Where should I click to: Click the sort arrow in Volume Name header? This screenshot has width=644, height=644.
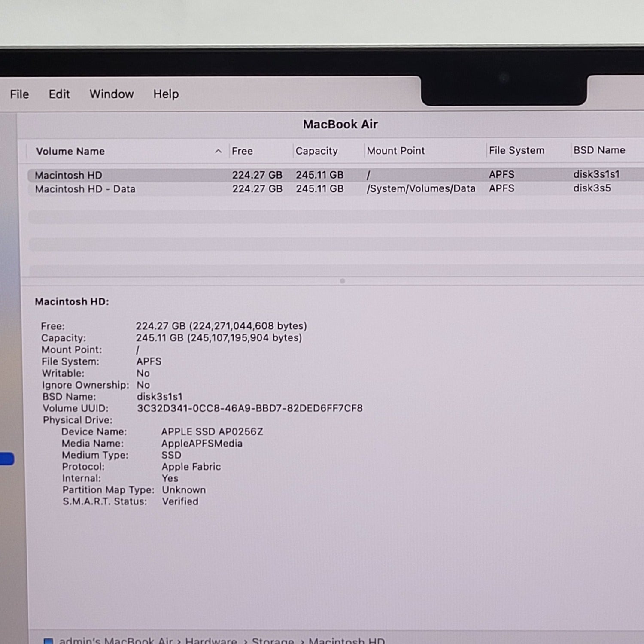(218, 151)
